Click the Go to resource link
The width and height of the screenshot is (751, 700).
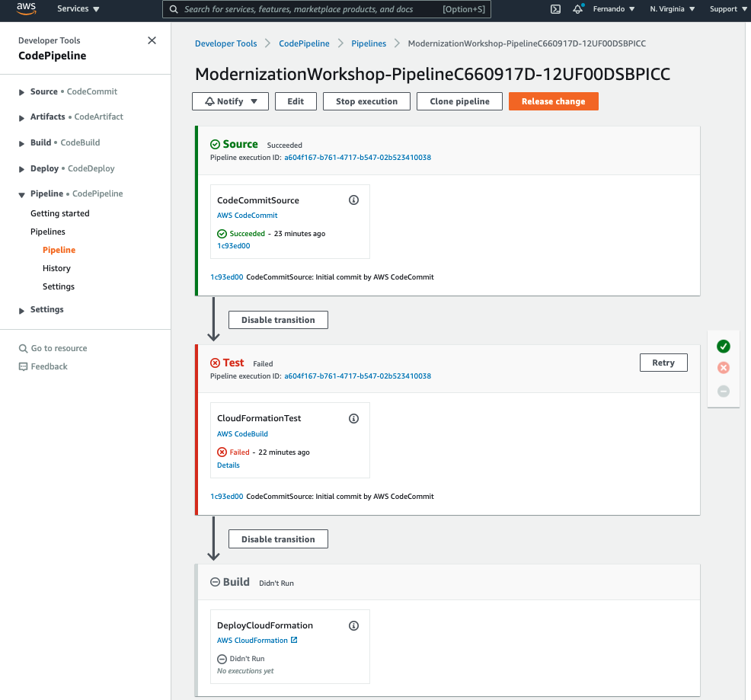[x=59, y=348]
